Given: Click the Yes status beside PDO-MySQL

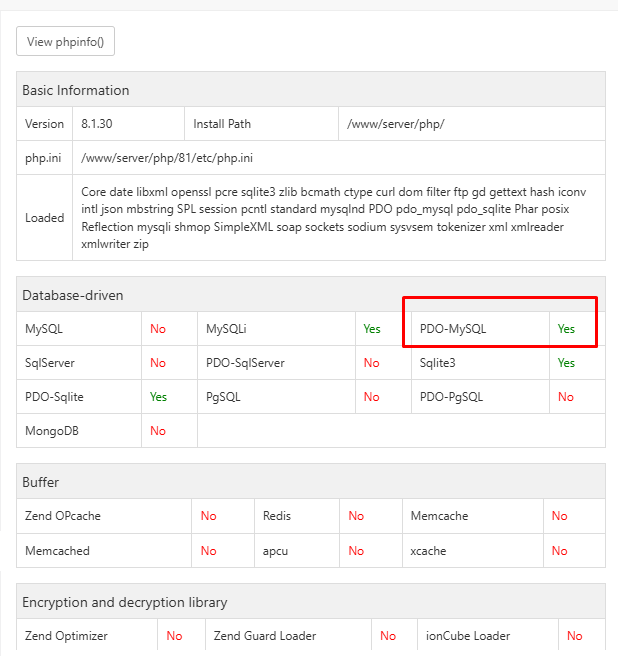Looking at the screenshot, I should (x=567, y=328).
